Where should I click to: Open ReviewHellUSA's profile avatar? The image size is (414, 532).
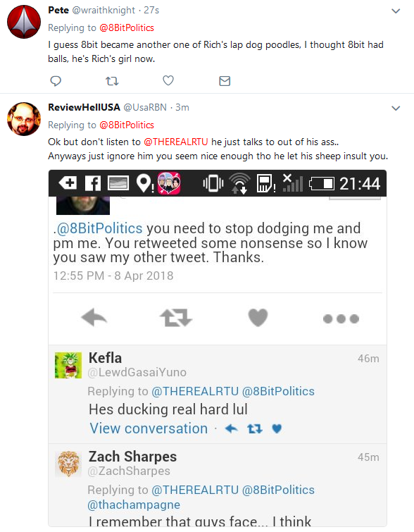pyautogui.click(x=24, y=119)
